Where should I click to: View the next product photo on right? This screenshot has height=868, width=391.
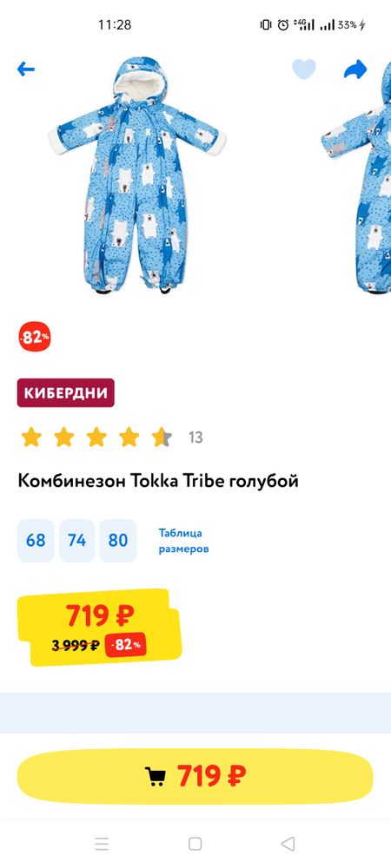tap(356, 175)
